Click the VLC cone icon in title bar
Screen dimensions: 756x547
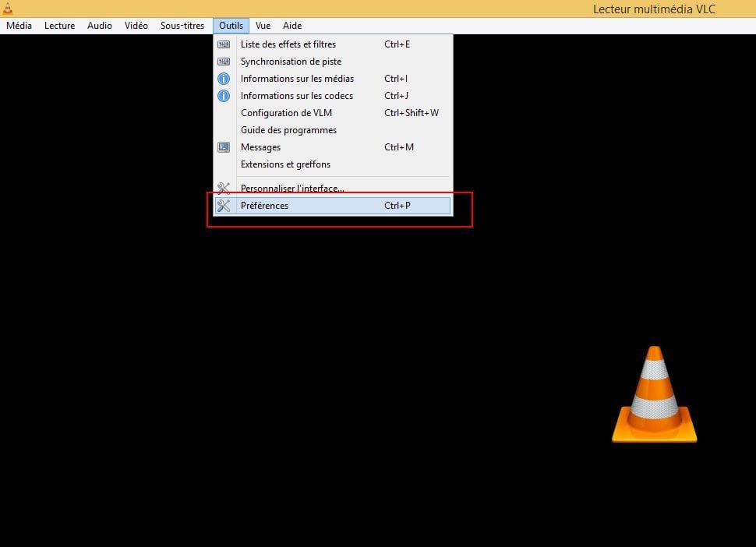[x=8, y=9]
